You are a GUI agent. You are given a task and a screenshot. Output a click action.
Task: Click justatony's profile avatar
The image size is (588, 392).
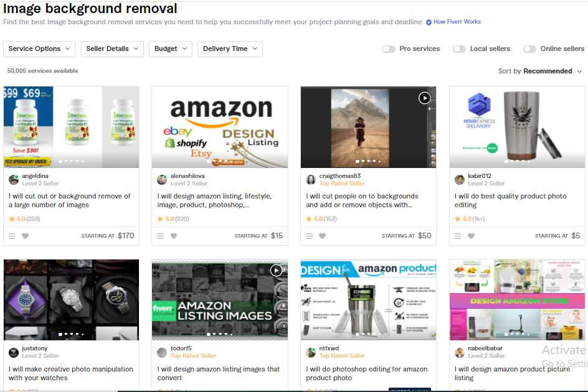coord(14,352)
